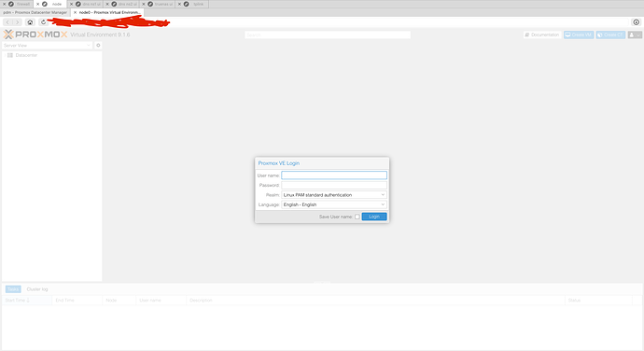Open the dns ns1 ui tab
The width and height of the screenshot is (644, 351).
pos(89,4)
